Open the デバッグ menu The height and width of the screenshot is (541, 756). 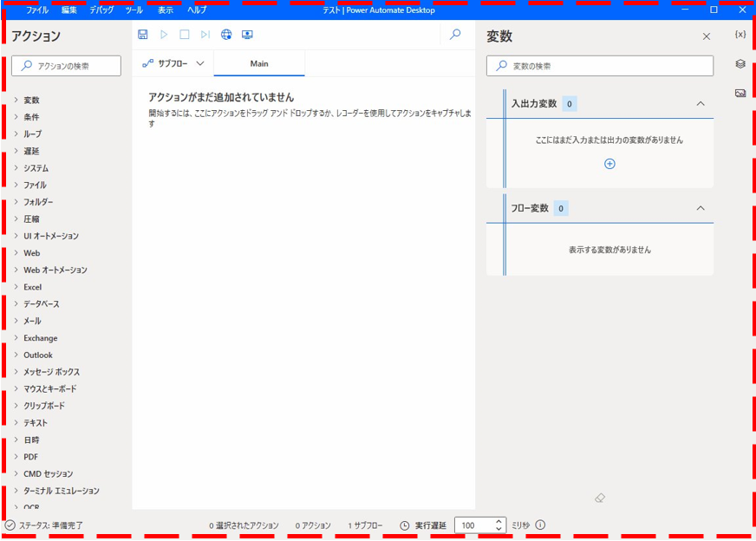[x=101, y=10]
